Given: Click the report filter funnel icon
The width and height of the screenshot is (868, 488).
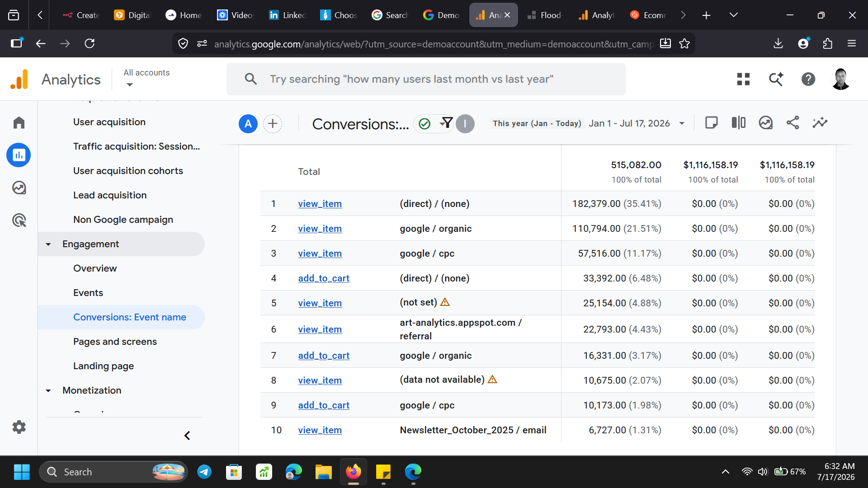Looking at the screenshot, I should (x=447, y=123).
